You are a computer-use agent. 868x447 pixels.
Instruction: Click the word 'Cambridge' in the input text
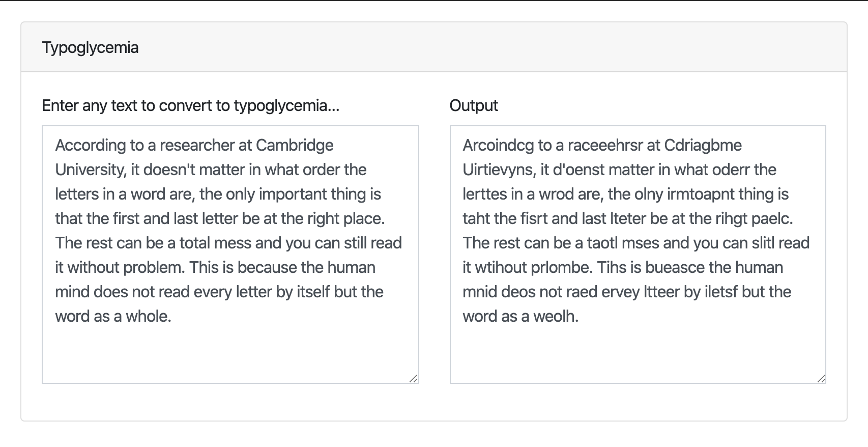point(295,145)
